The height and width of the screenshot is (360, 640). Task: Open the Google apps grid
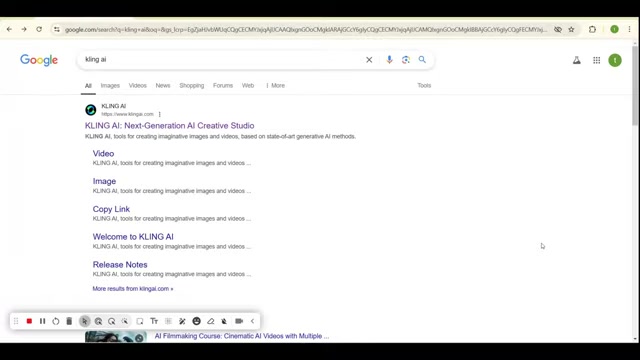click(597, 60)
